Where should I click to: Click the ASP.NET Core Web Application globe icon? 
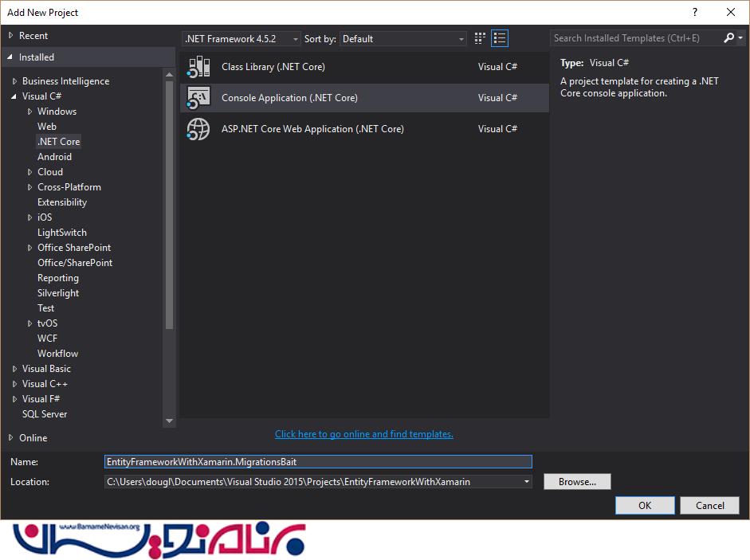198,129
